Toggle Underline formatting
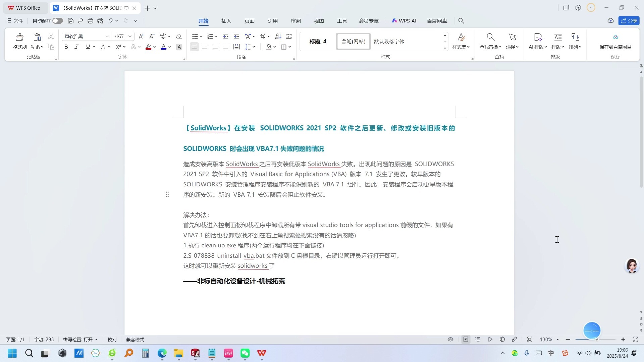The image size is (644, 362). (x=88, y=47)
